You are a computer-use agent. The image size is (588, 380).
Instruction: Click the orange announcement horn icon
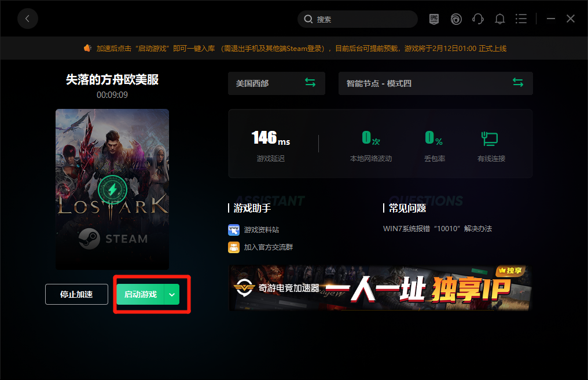[87, 48]
